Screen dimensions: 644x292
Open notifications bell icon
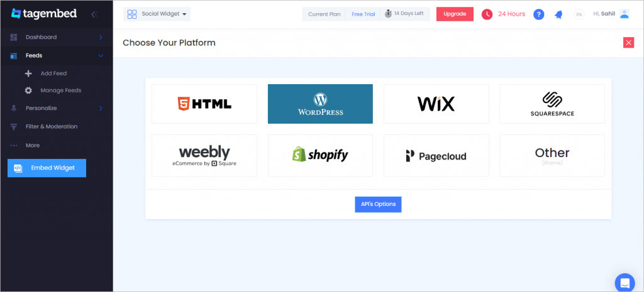558,14
